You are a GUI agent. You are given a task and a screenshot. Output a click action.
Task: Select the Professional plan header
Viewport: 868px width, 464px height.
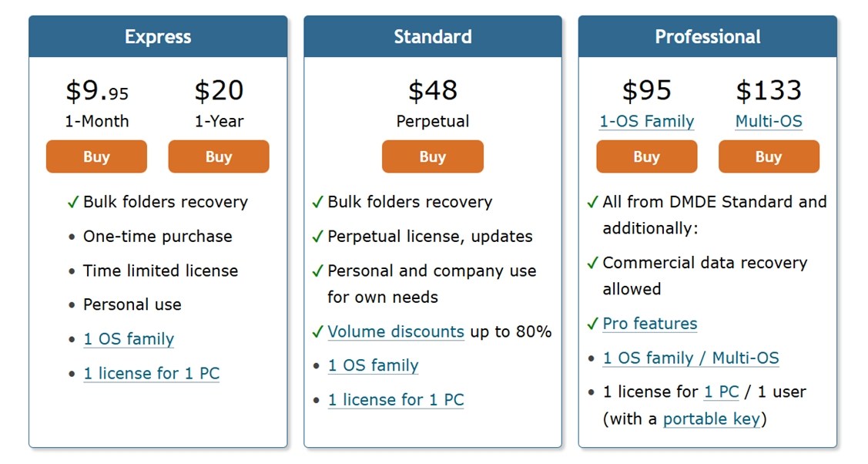tap(707, 35)
